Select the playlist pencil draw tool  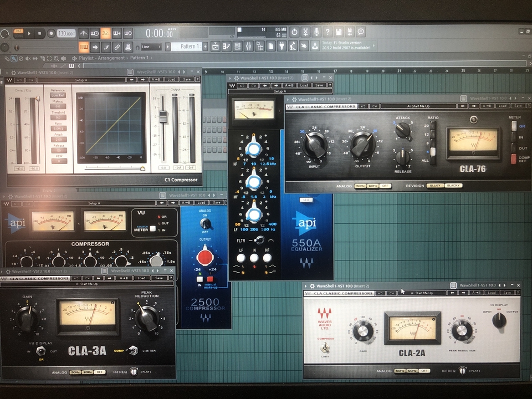7,58
